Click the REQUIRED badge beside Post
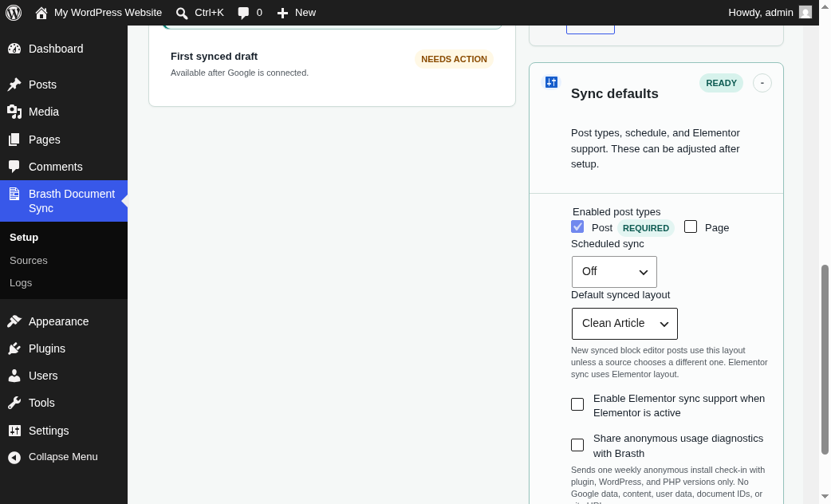 tap(645, 228)
